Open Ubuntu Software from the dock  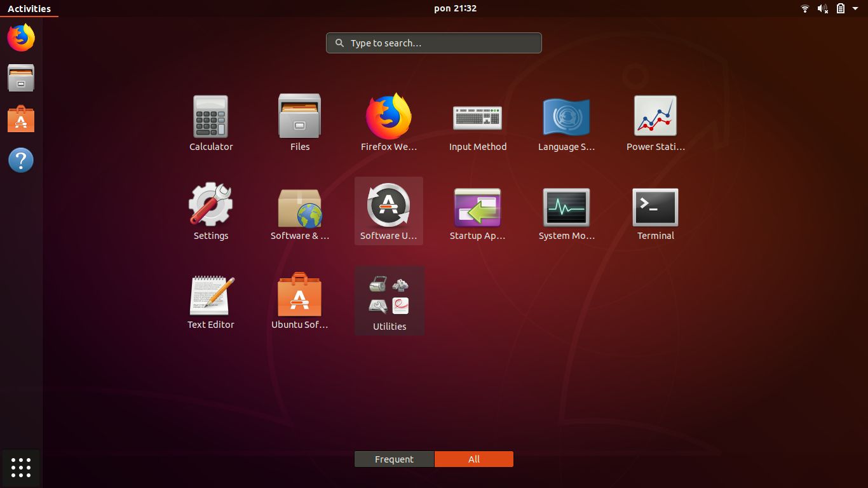click(x=21, y=119)
